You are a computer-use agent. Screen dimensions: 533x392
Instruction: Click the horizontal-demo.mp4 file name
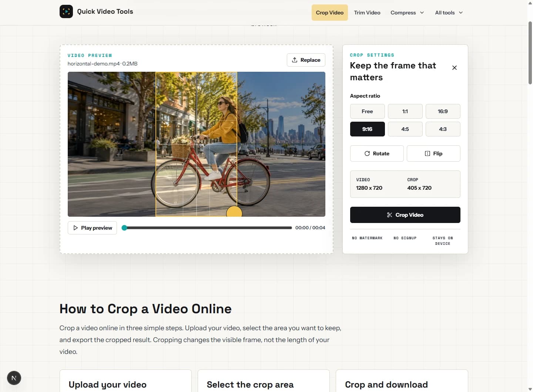pyautogui.click(x=94, y=64)
